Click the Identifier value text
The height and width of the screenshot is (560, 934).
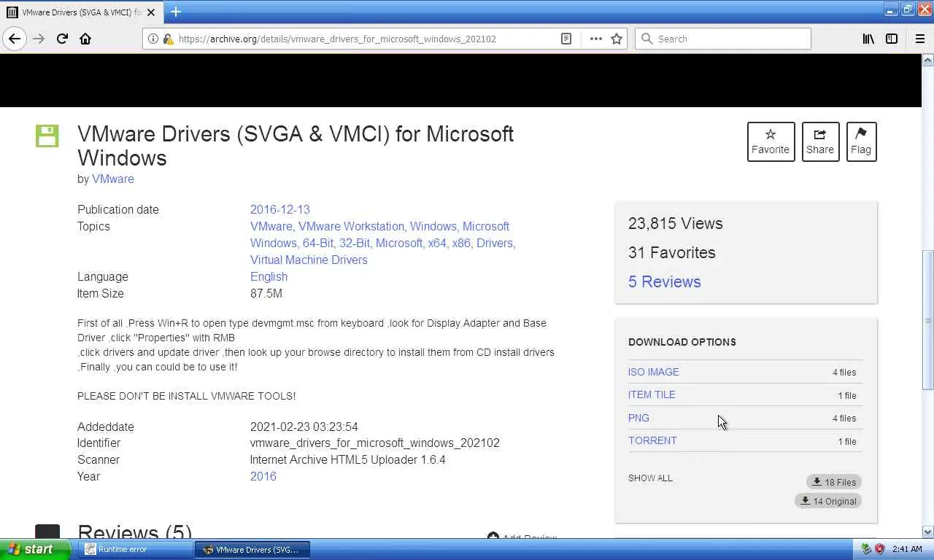tap(375, 443)
